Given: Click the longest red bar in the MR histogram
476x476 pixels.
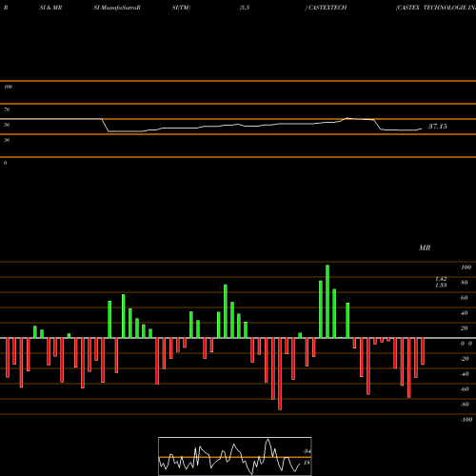Looking at the screenshot, I should click(280, 374).
